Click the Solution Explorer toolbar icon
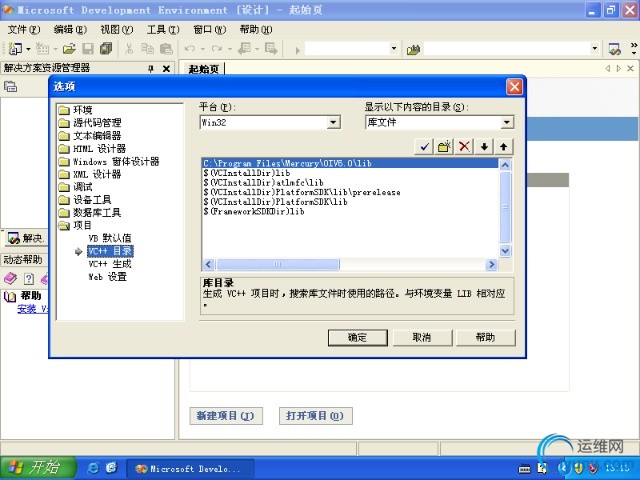640x480 pixels. pyautogui.click(x=10, y=87)
